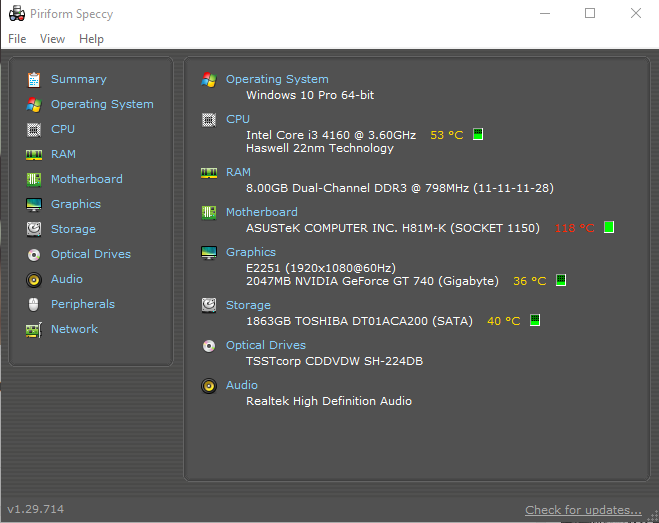Click the Optical Drives disc icon in sidebar
Viewport: 659px width, 523px height.
[34, 255]
